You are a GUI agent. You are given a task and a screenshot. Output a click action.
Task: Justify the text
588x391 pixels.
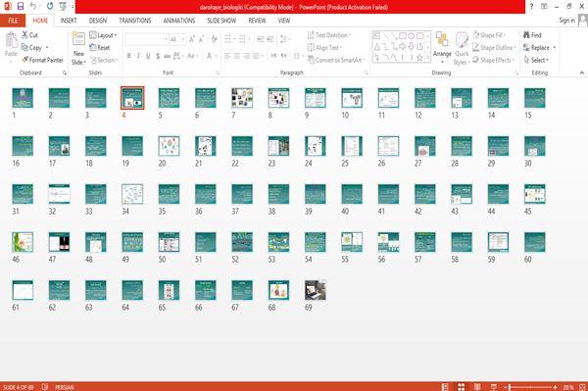[x=256, y=56]
